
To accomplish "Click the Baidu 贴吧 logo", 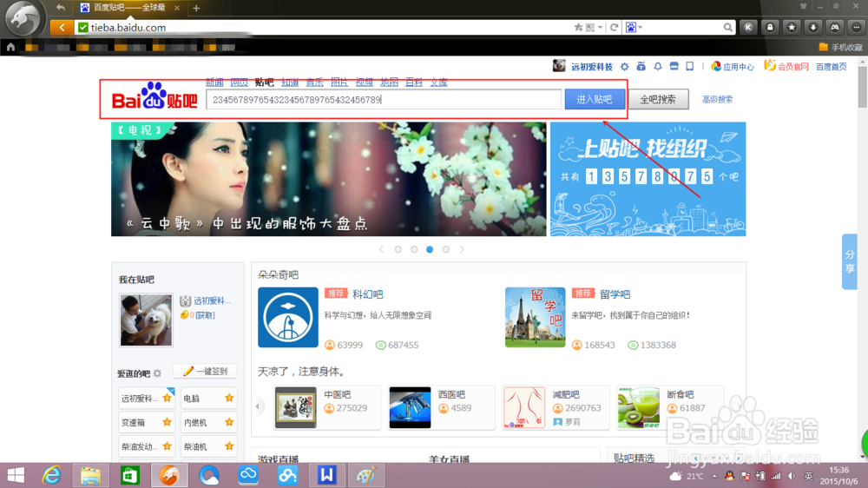I will 155,96.
